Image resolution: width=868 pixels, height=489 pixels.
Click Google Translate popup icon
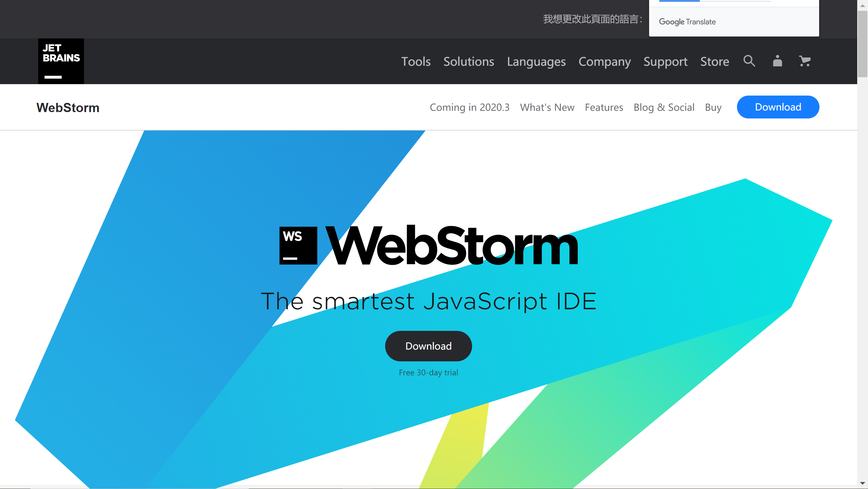pos(687,22)
